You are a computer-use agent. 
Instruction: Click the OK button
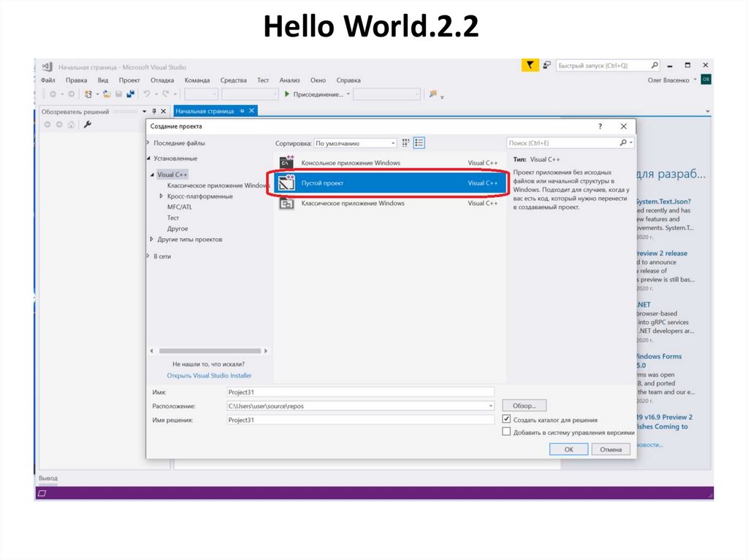point(568,449)
